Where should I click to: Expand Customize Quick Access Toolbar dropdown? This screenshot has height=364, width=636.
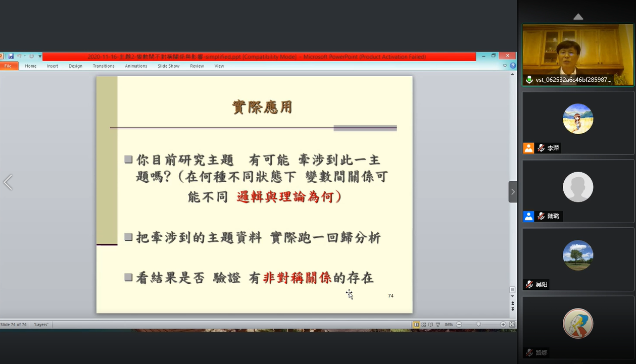pos(40,57)
